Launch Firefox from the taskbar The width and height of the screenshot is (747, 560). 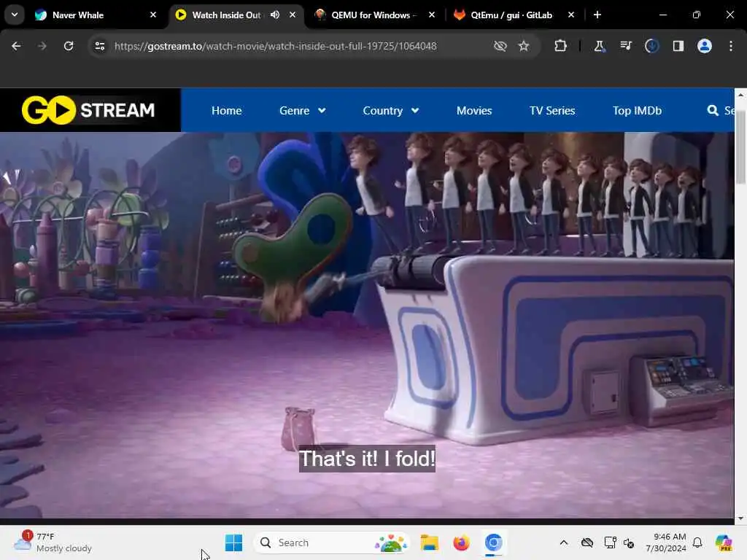pos(461,542)
